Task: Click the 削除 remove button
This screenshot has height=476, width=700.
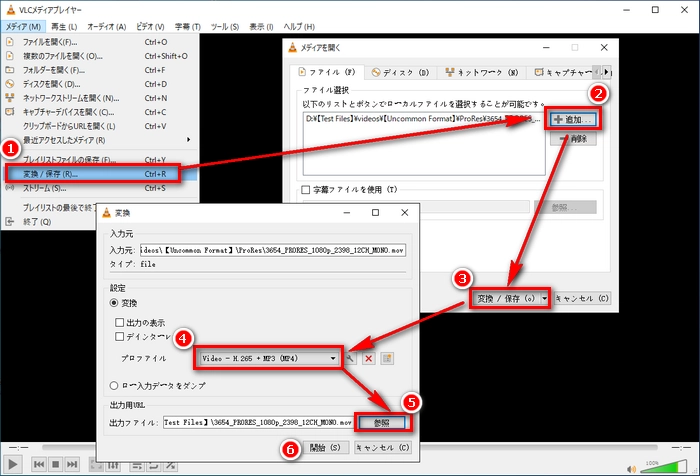Action: (573, 139)
